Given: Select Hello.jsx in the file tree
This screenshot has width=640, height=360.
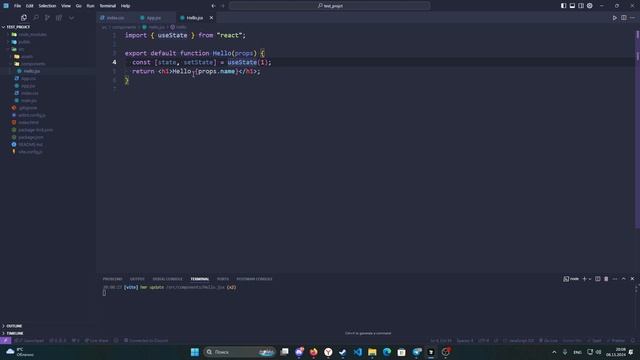Looking at the screenshot, I should [48, 71].
